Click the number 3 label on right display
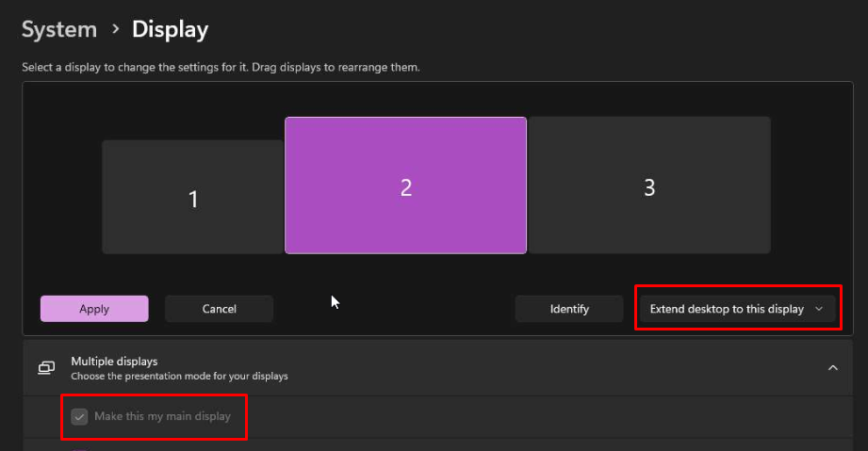This screenshot has width=868, height=451. (x=648, y=187)
